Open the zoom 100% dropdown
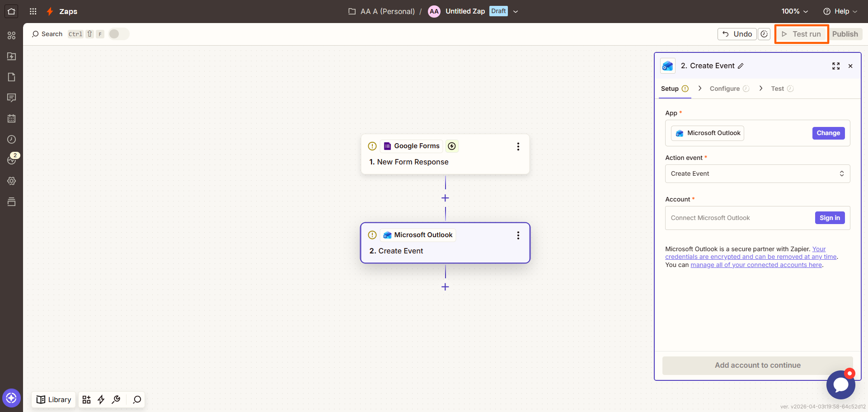Viewport: 868px width, 412px height. click(795, 11)
